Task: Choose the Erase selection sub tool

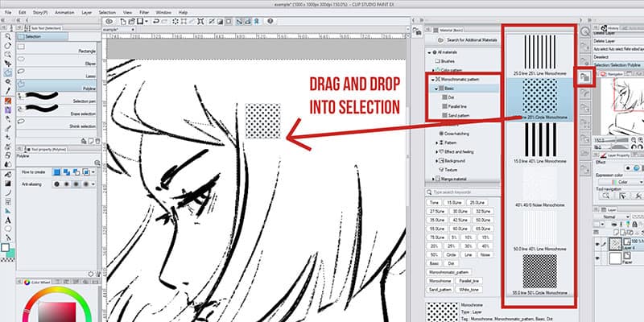Action: point(57,110)
